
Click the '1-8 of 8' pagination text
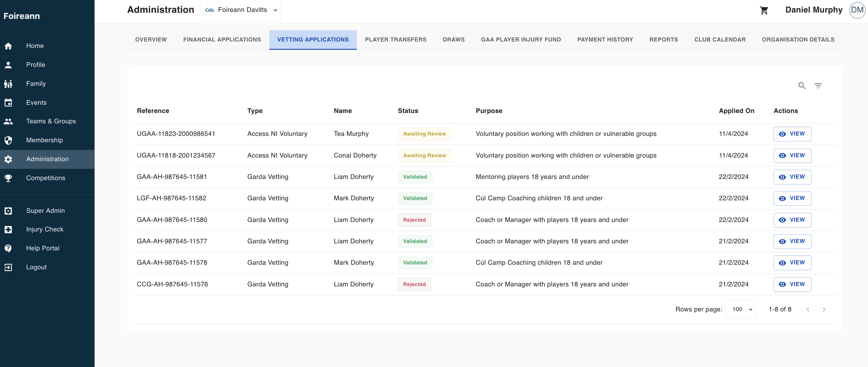(780, 309)
